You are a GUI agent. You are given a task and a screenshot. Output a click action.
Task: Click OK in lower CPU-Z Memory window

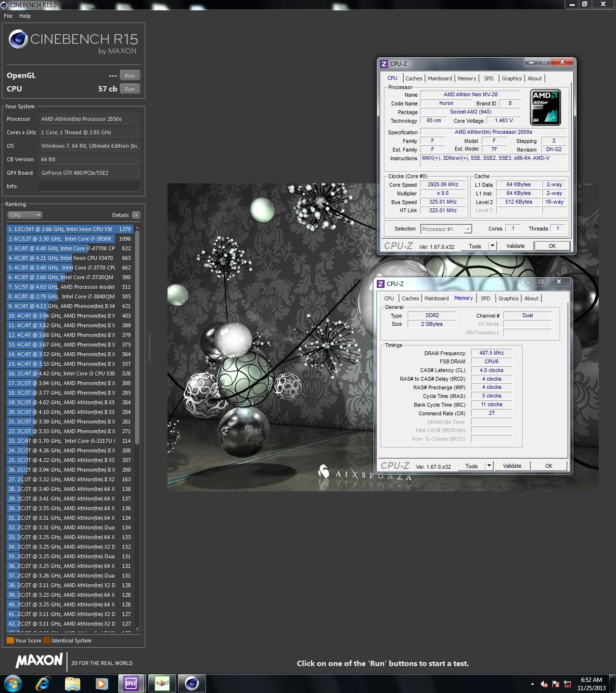(x=549, y=466)
